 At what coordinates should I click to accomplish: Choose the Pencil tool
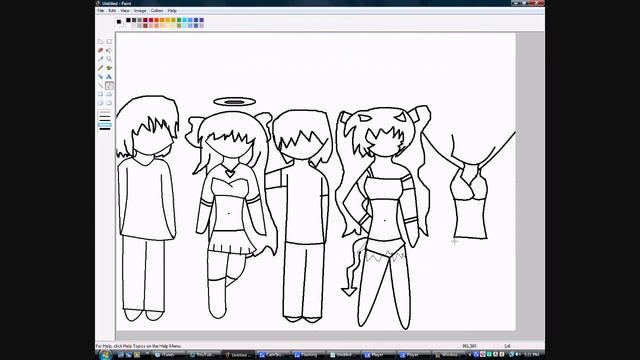click(100, 68)
